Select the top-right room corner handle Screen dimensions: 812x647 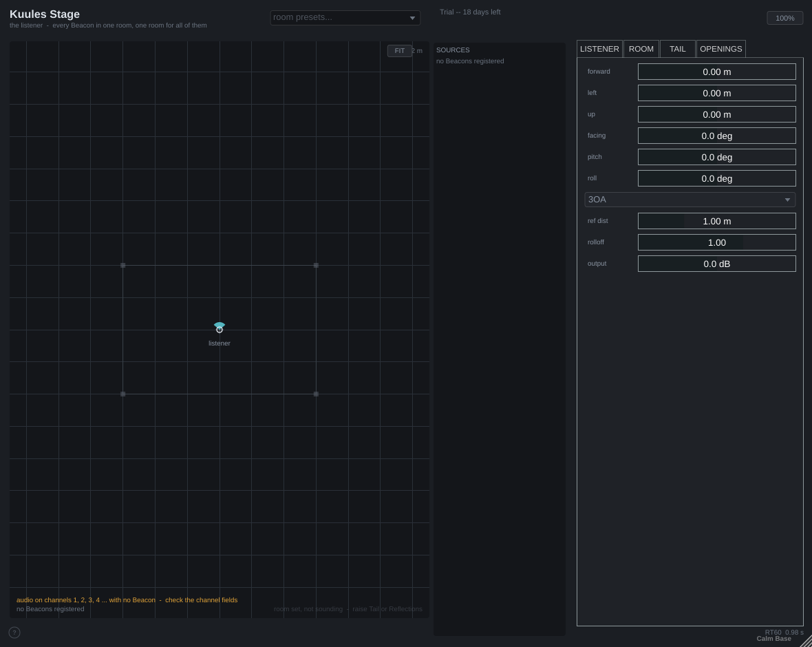point(316,265)
